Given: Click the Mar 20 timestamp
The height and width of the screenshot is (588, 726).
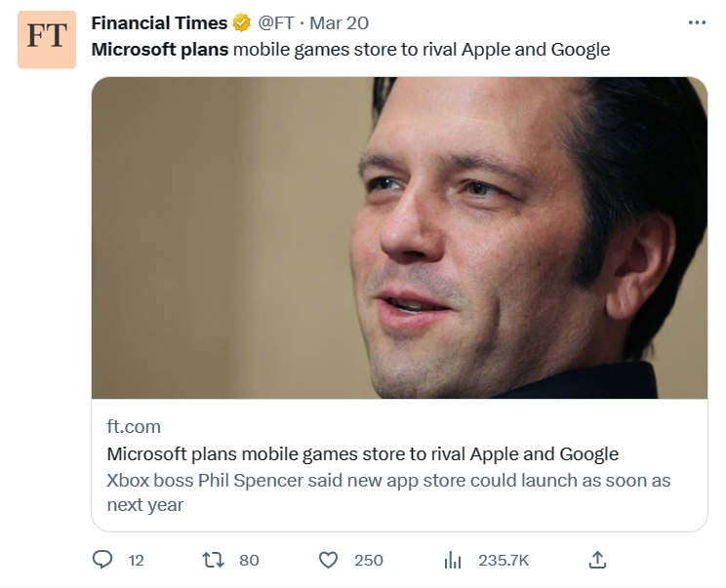Looking at the screenshot, I should click(339, 22).
